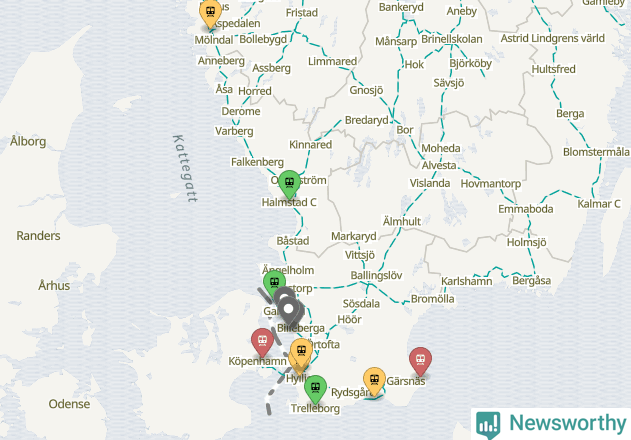
Task: Open the green train marker at Ängelholm
Action: 274,284
